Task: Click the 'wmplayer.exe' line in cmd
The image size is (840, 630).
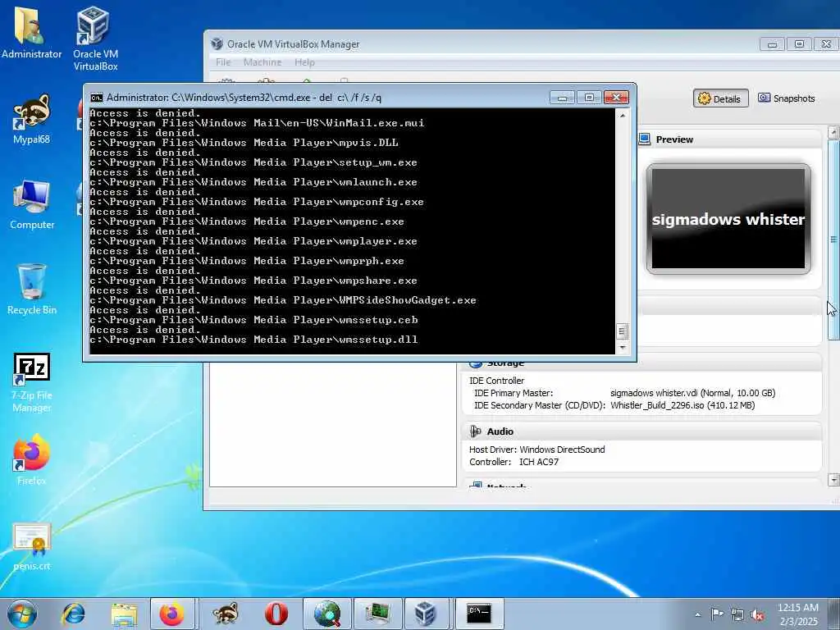Action: coord(253,242)
